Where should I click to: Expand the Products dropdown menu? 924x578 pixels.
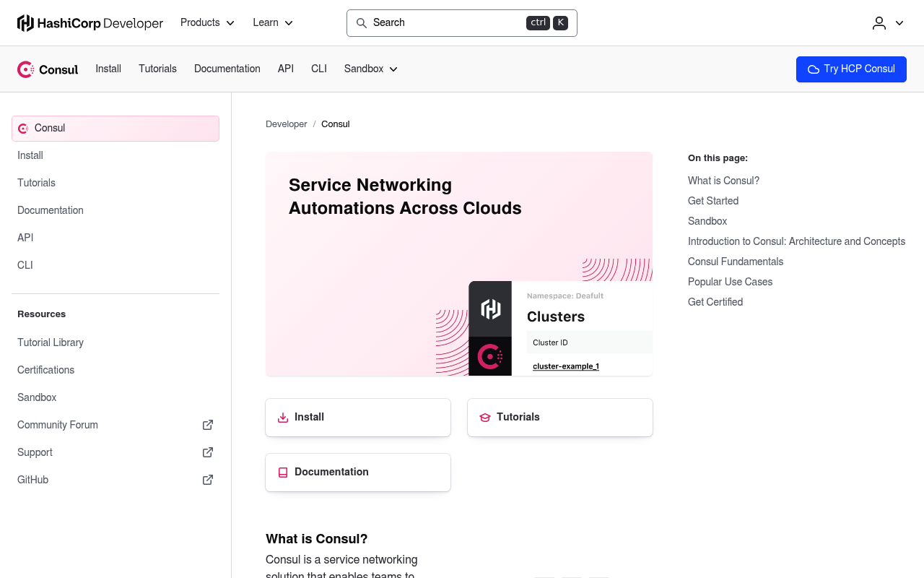coord(207,23)
